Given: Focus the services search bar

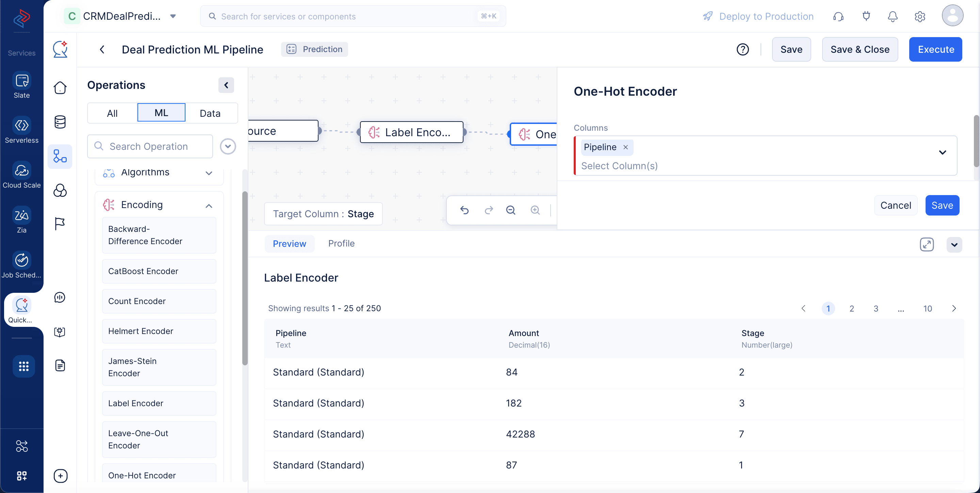Looking at the screenshot, I should 353,16.
